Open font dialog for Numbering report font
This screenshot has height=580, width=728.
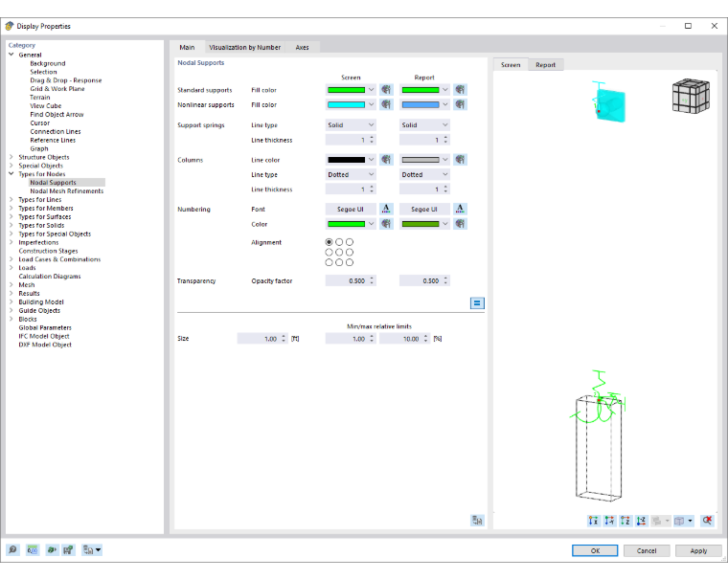460,209
